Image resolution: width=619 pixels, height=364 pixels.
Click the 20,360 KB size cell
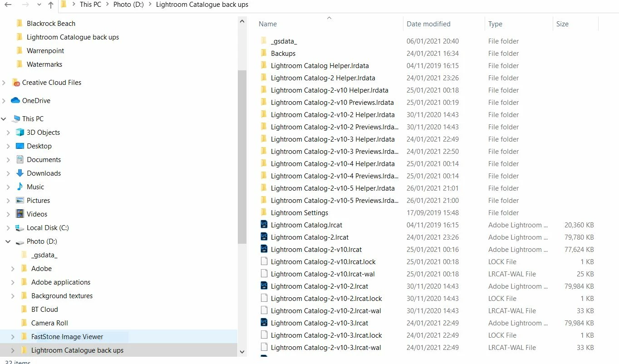(579, 225)
